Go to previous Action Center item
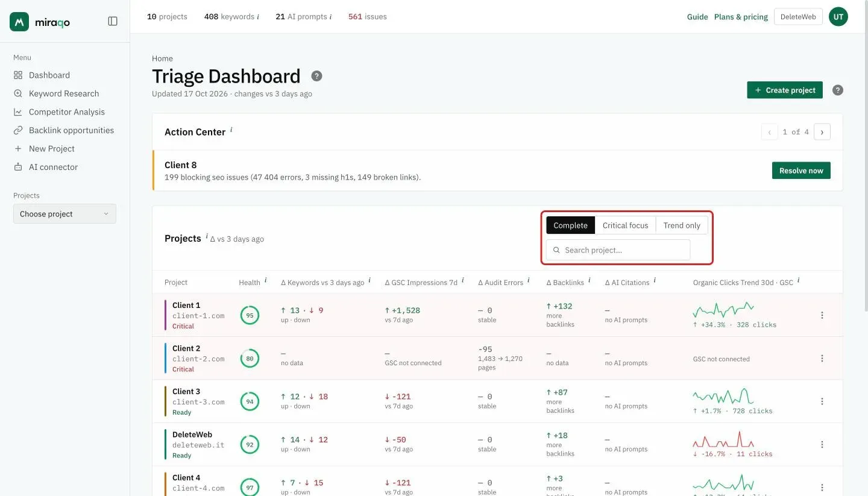Image resolution: width=868 pixels, height=496 pixels. click(x=770, y=132)
